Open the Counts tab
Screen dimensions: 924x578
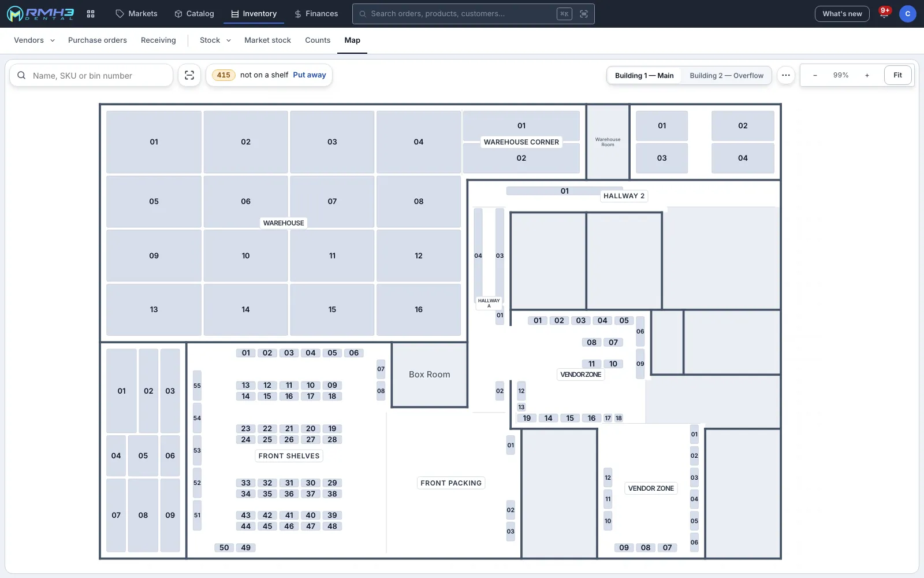(x=318, y=40)
